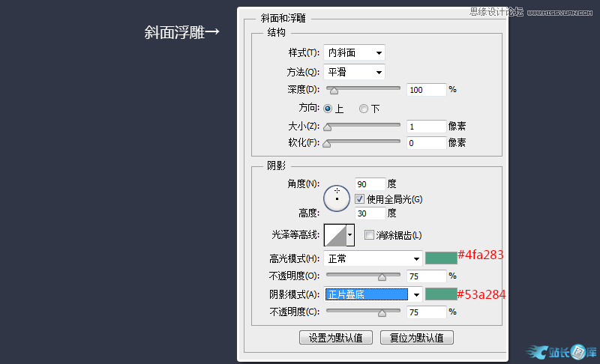Enable the 消除锯齿 anti-alias checkbox
Viewport: 600px width, 364px height.
click(369, 235)
